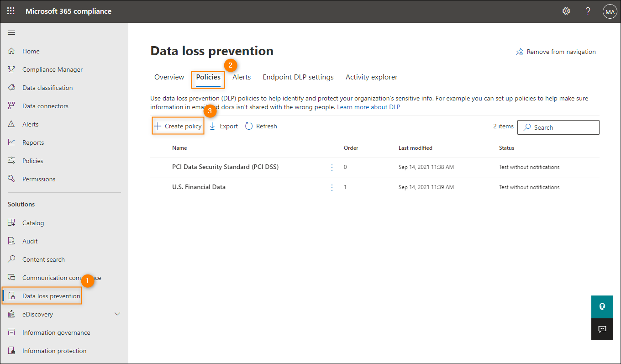
Task: Click the Data loss prevention icon
Action: (x=12, y=296)
